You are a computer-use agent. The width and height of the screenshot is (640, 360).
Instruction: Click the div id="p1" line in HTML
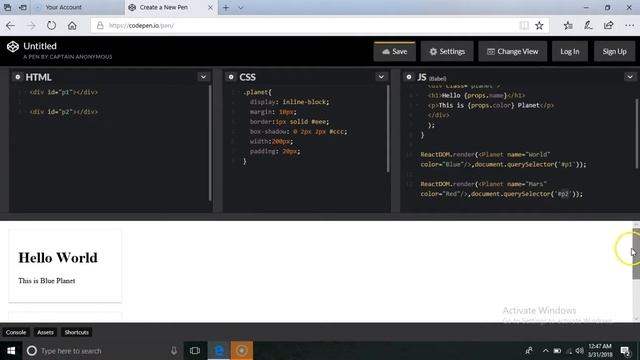64,92
